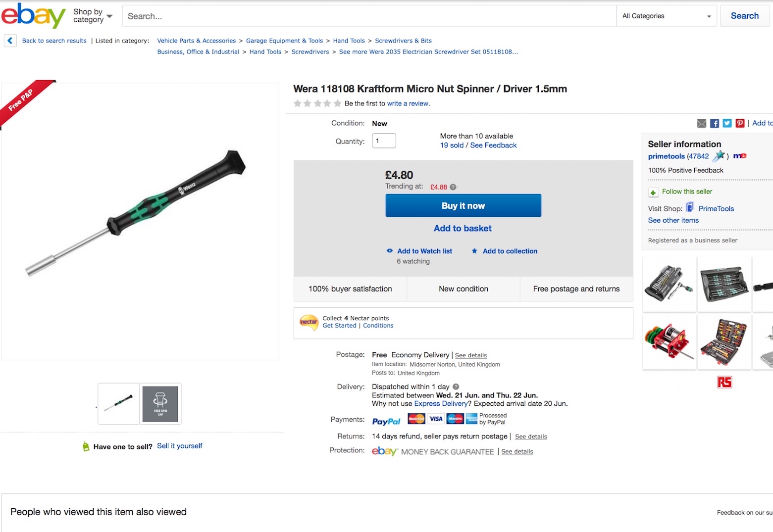Share listing via email envelope icon

pos(701,123)
